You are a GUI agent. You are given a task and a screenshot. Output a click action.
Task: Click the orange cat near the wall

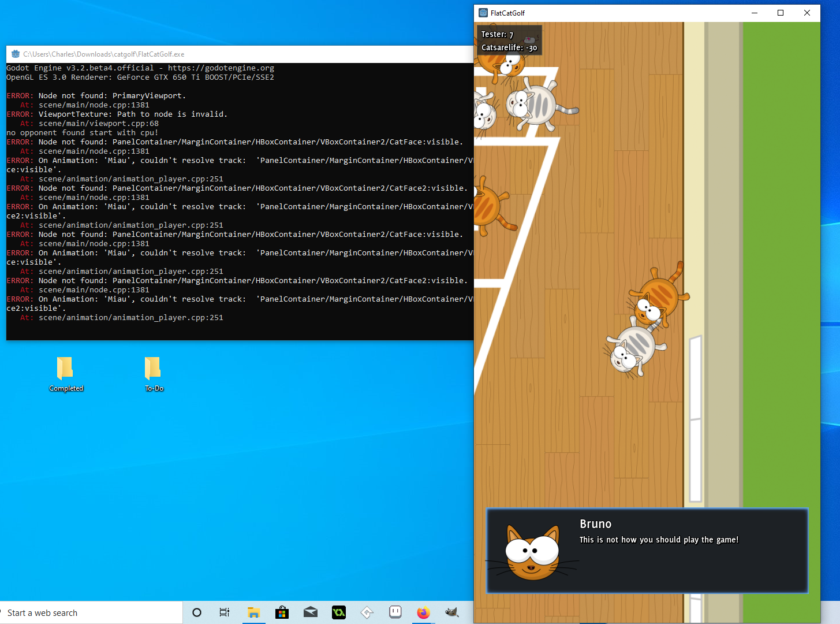[x=658, y=297]
